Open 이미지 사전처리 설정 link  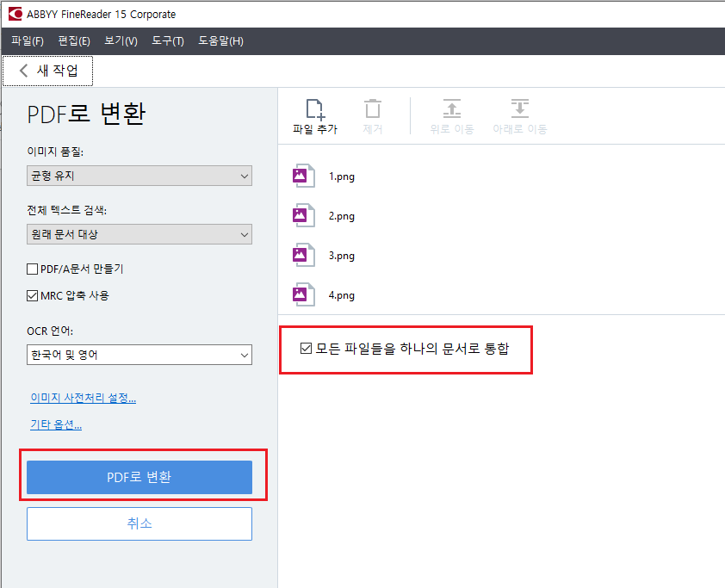(84, 398)
